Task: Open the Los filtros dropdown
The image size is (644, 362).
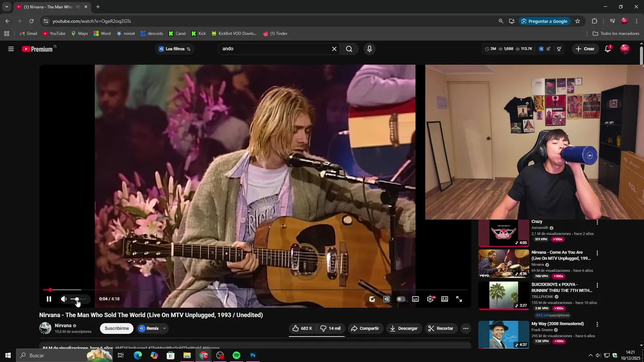Action: coord(175,49)
